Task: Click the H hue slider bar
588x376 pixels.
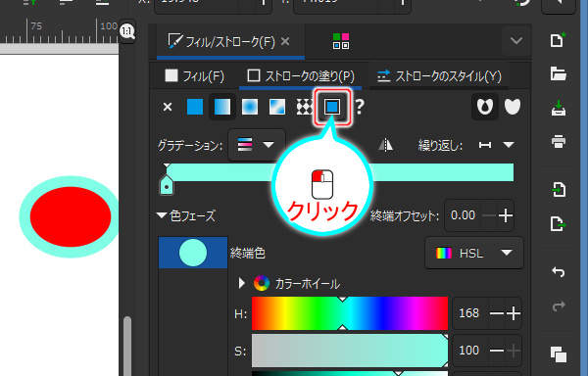Action: click(350, 313)
